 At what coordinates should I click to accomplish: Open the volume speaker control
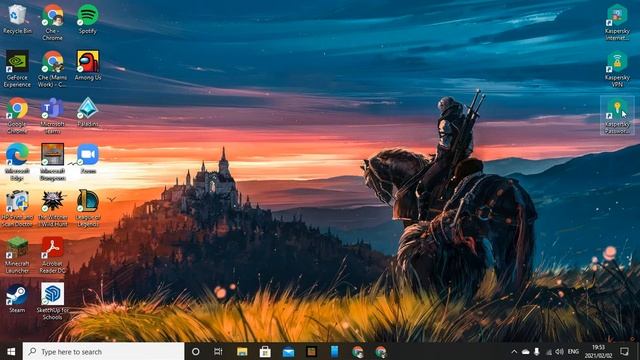tap(560, 351)
